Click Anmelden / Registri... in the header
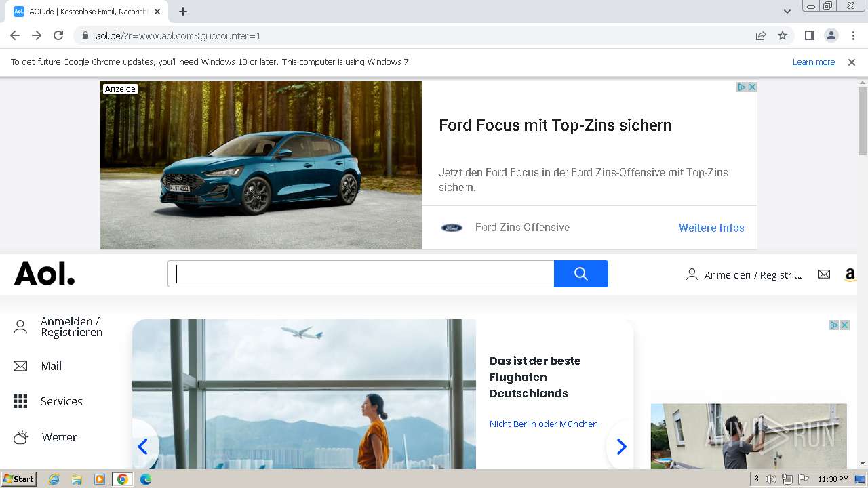868x488 pixels. point(753,274)
